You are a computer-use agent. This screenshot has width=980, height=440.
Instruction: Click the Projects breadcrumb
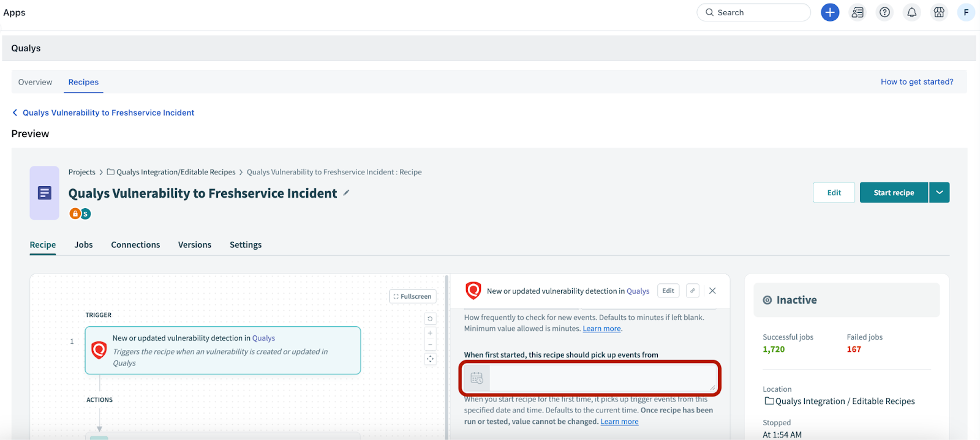coord(82,172)
